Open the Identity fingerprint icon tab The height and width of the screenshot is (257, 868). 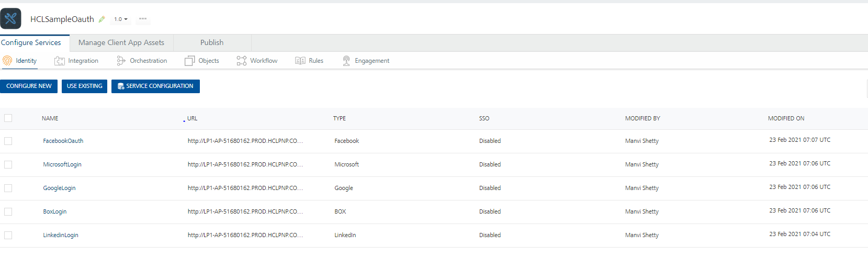7,61
